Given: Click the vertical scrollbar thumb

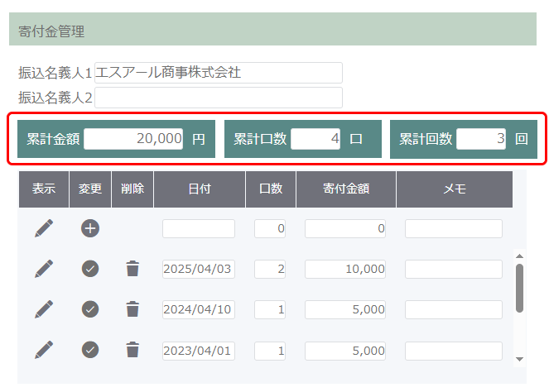Looking at the screenshot, I should pos(519,288).
